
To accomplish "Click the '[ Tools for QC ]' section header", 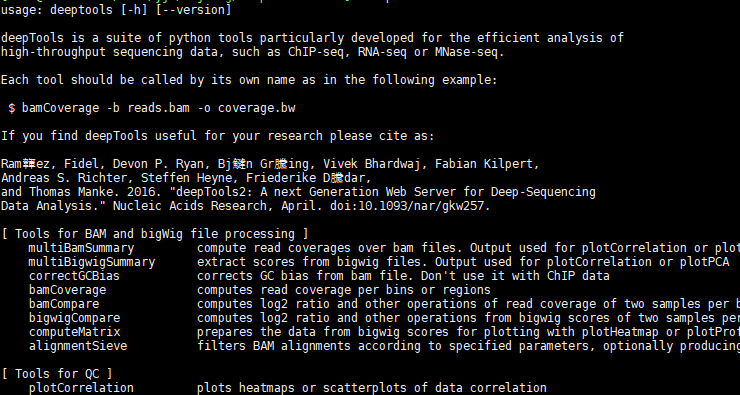I will coord(57,374).
